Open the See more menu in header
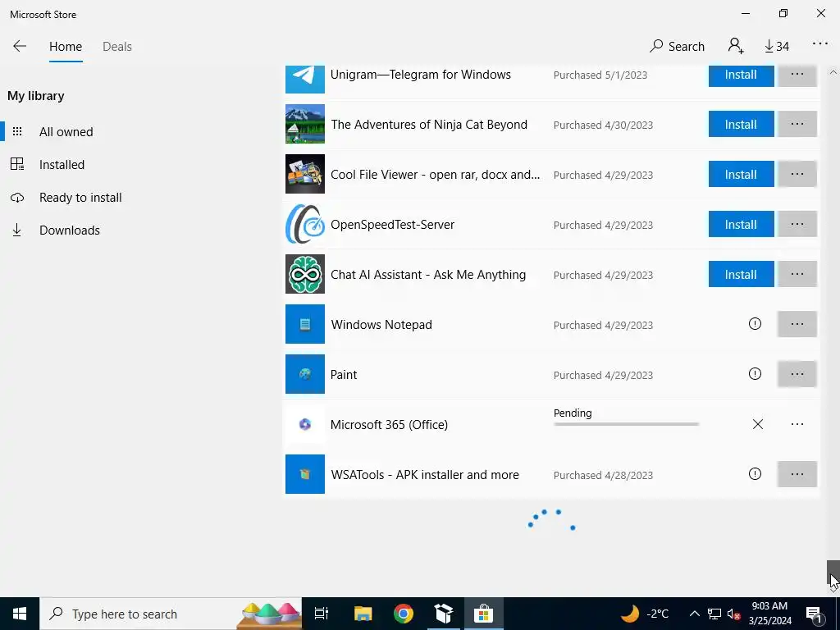The height and width of the screenshot is (630, 840). tap(820, 44)
